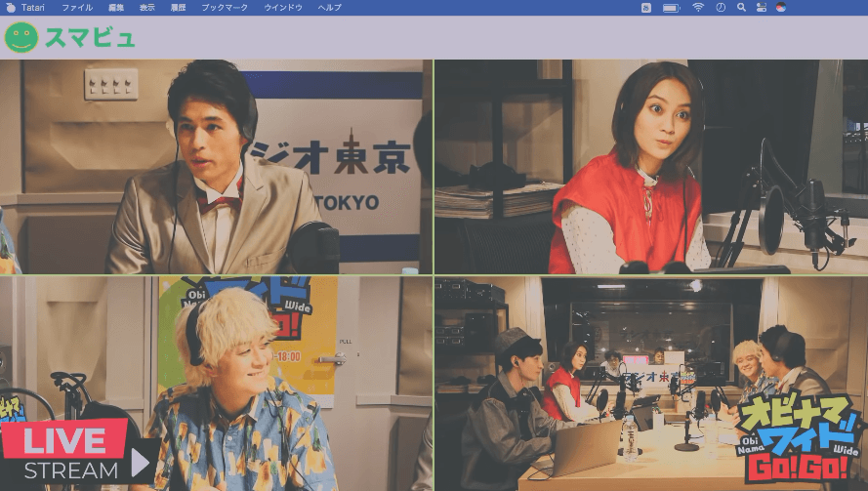868x491 pixels.
Task: Open the ファイル menu
Action: 77,7
